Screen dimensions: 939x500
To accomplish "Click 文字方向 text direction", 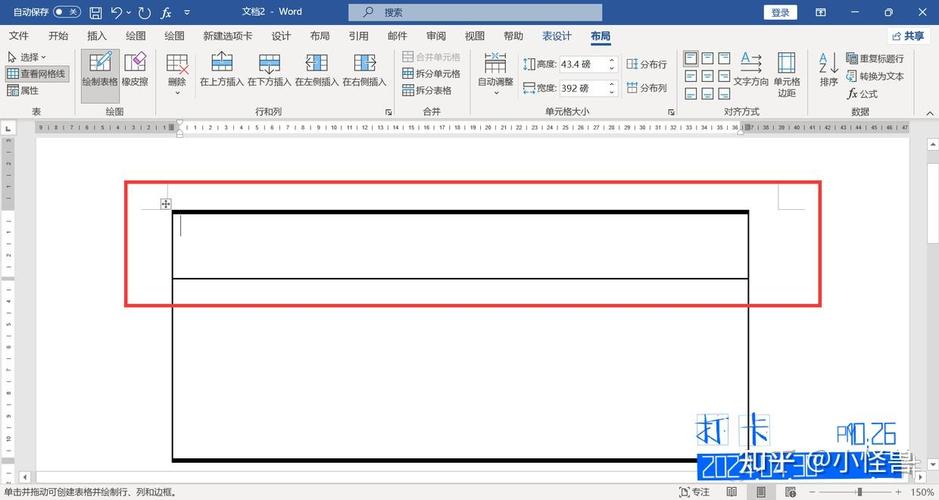I will pyautogui.click(x=751, y=69).
